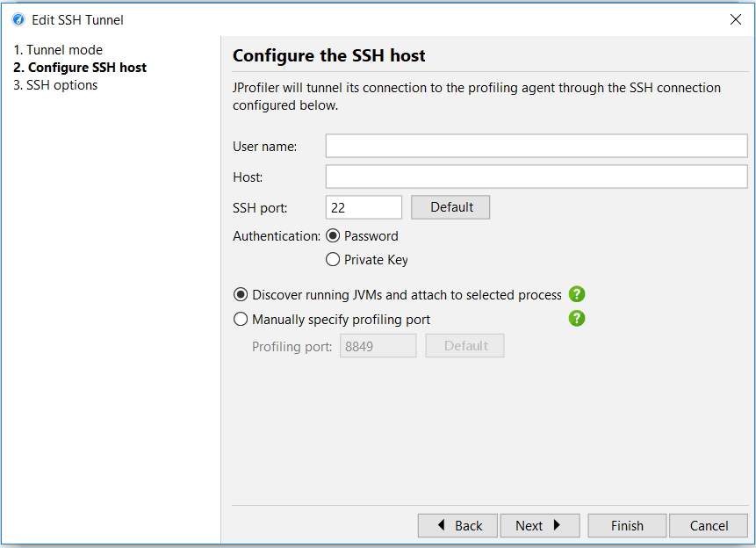Click the 'User name:' label
Viewport: 756px width, 548px height.
[x=264, y=147]
